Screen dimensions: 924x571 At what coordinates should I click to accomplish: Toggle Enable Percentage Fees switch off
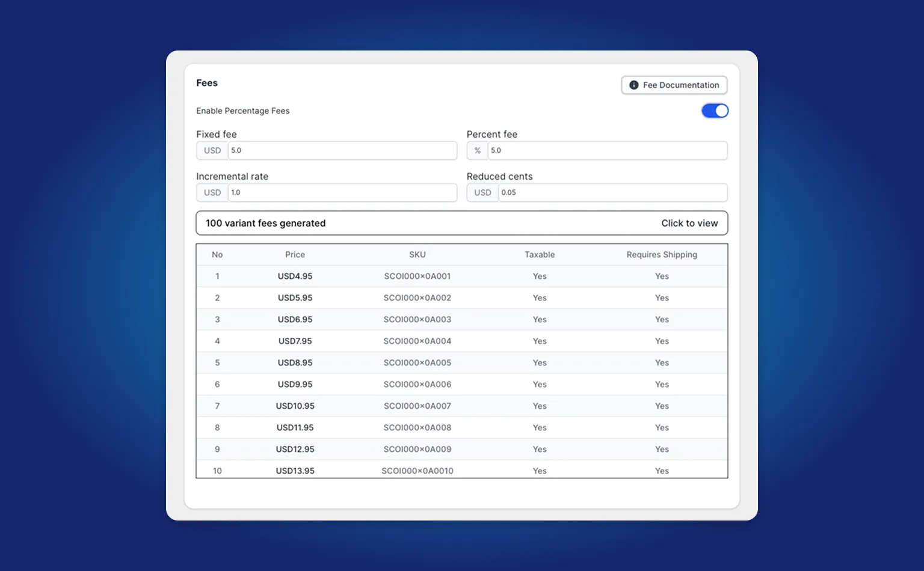[x=715, y=111]
